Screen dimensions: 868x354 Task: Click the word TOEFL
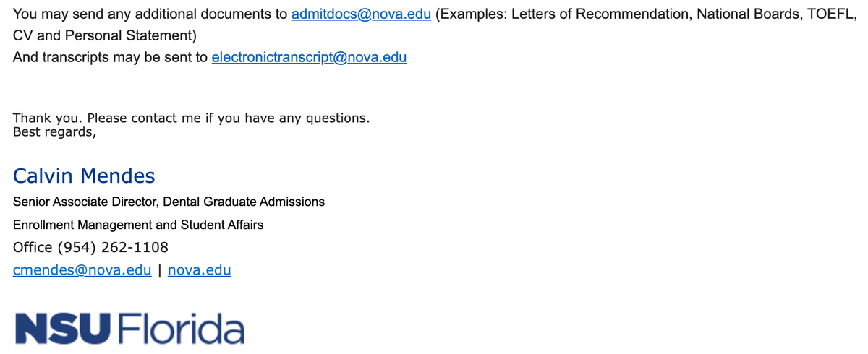tap(831, 15)
